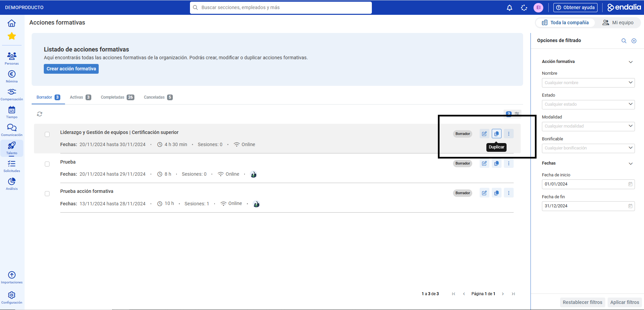Select checkbox for Prueba acción formativa
Viewport: 644px width, 310px height.
[x=47, y=194]
